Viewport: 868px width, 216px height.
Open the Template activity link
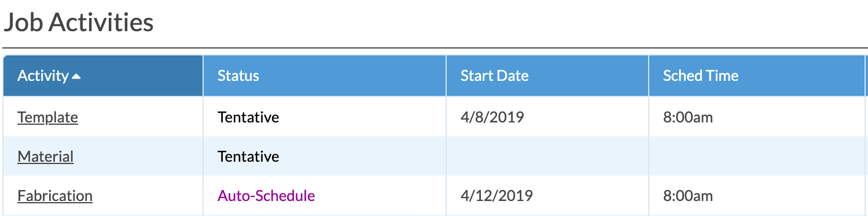(47, 117)
